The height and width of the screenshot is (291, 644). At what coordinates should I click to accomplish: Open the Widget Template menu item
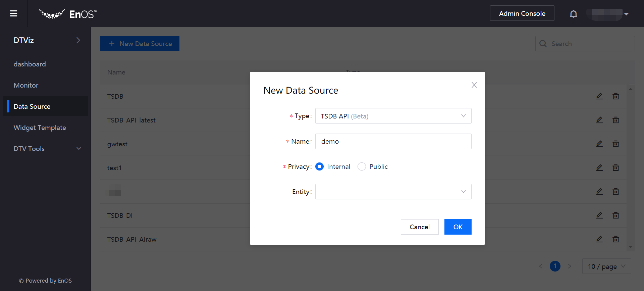coord(40,128)
